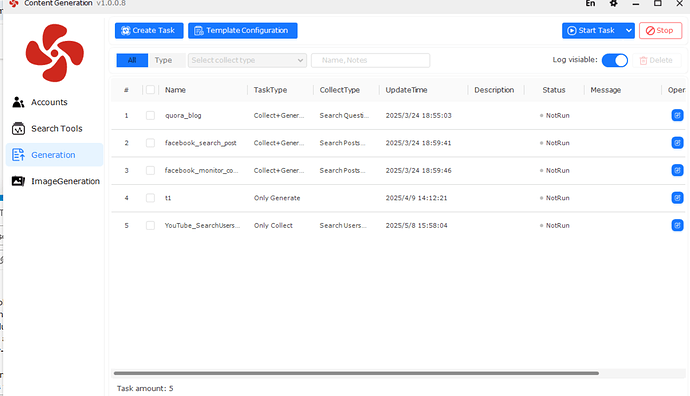Click the edit icon for YouTube_SearchUsers row
Viewport: 690px width, 396px height.
[x=677, y=225]
